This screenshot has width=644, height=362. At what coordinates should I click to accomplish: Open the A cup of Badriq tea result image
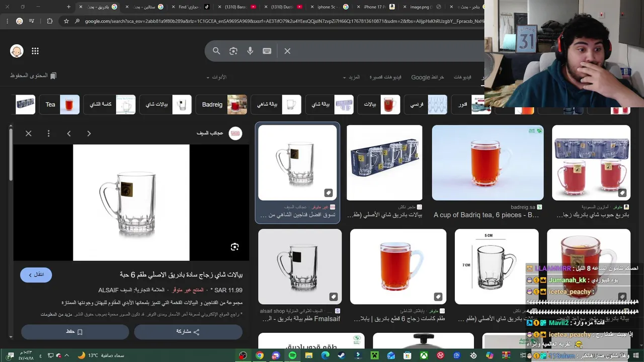488,163
